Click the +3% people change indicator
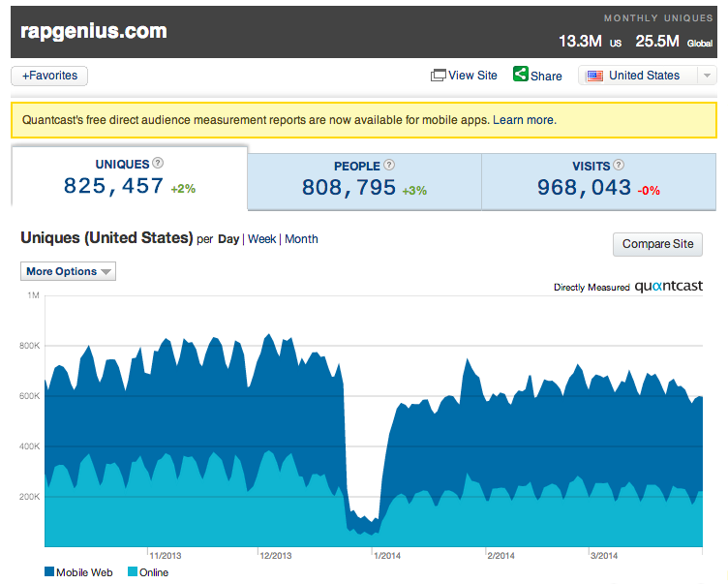This screenshot has width=728, height=584. click(x=414, y=191)
